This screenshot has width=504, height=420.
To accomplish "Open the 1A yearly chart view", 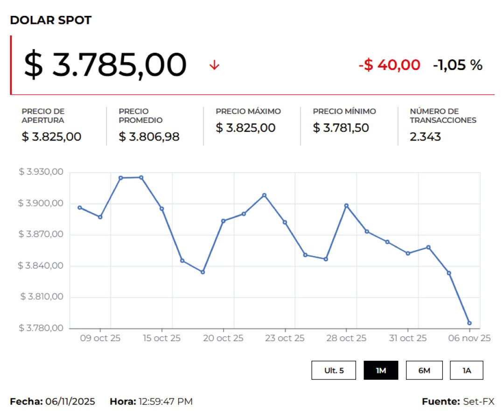I will tap(466, 370).
